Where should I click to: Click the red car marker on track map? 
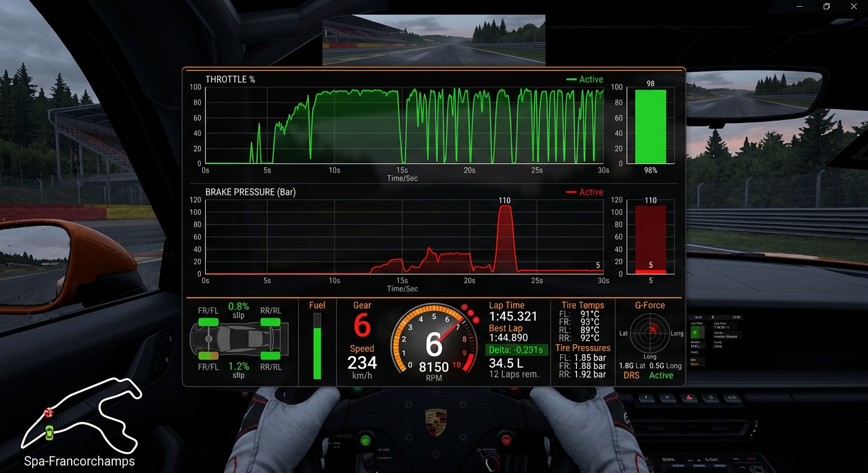click(x=49, y=413)
